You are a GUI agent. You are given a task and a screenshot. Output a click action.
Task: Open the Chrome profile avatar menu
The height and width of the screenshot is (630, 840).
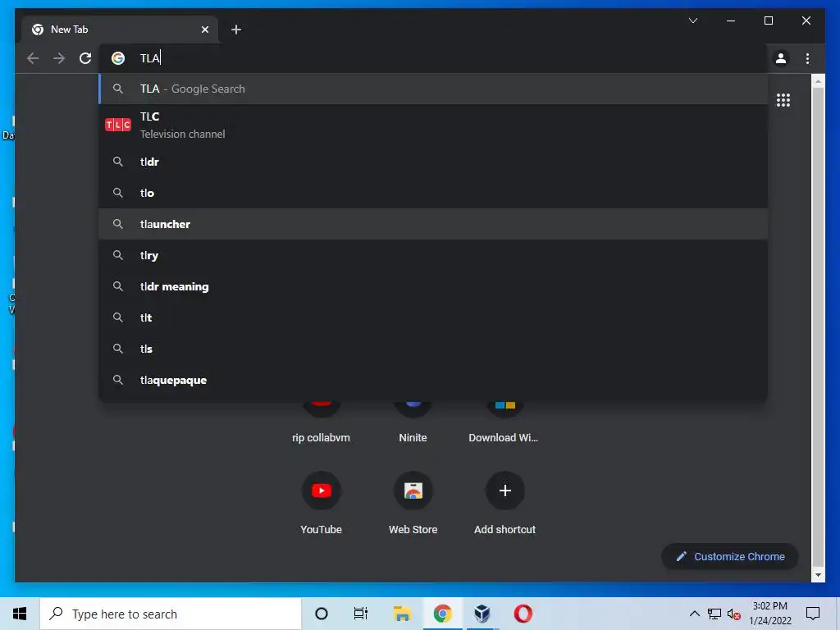[x=781, y=58]
